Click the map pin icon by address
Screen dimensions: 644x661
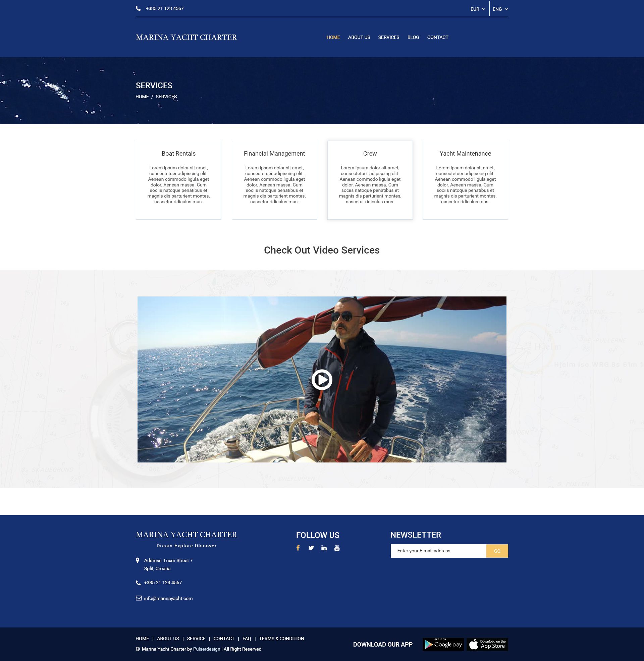137,560
